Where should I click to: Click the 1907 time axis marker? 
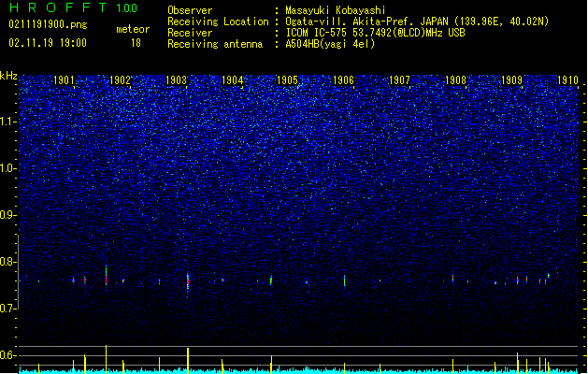pyautogui.click(x=399, y=80)
